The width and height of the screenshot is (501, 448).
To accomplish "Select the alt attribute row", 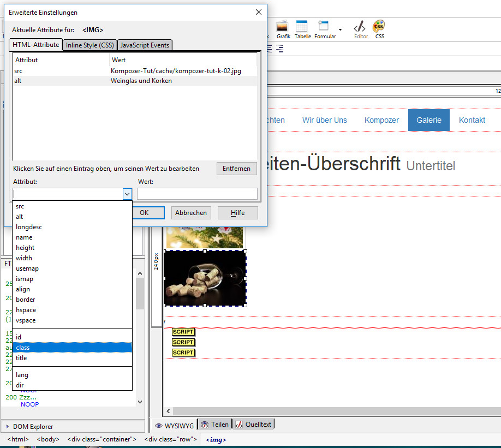I will tap(135, 81).
